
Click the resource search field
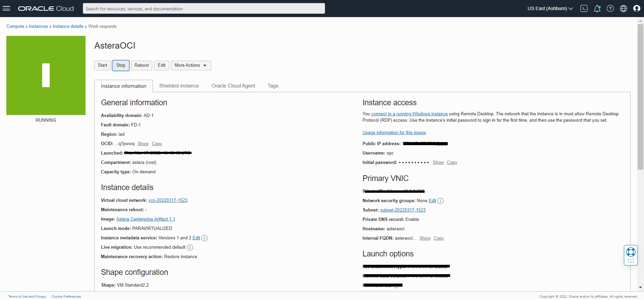204,8
